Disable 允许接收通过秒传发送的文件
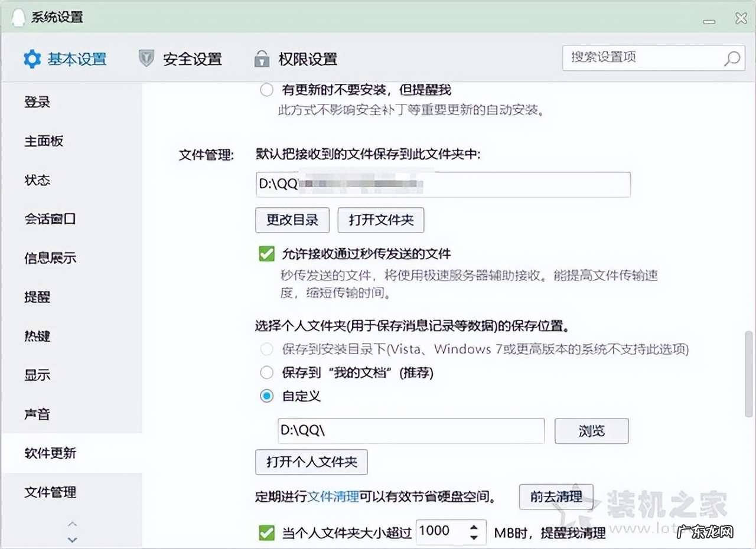The width and height of the screenshot is (756, 549). pyautogui.click(x=266, y=254)
